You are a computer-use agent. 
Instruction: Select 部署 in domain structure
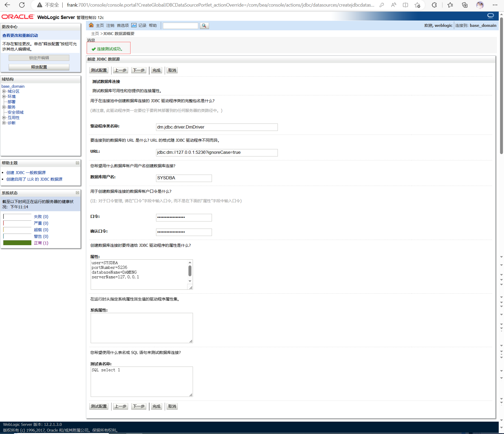pyautogui.click(x=12, y=102)
